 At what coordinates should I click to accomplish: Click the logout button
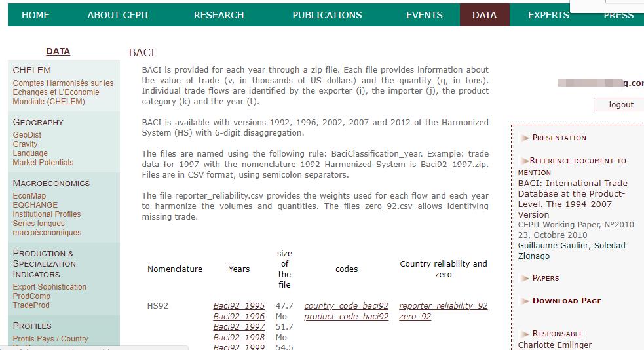click(x=620, y=105)
